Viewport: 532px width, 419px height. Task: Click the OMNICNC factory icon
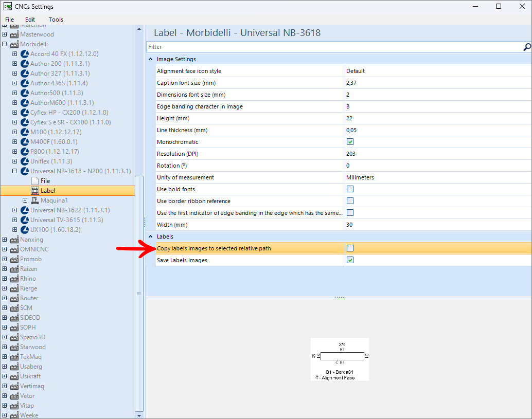pos(14,249)
